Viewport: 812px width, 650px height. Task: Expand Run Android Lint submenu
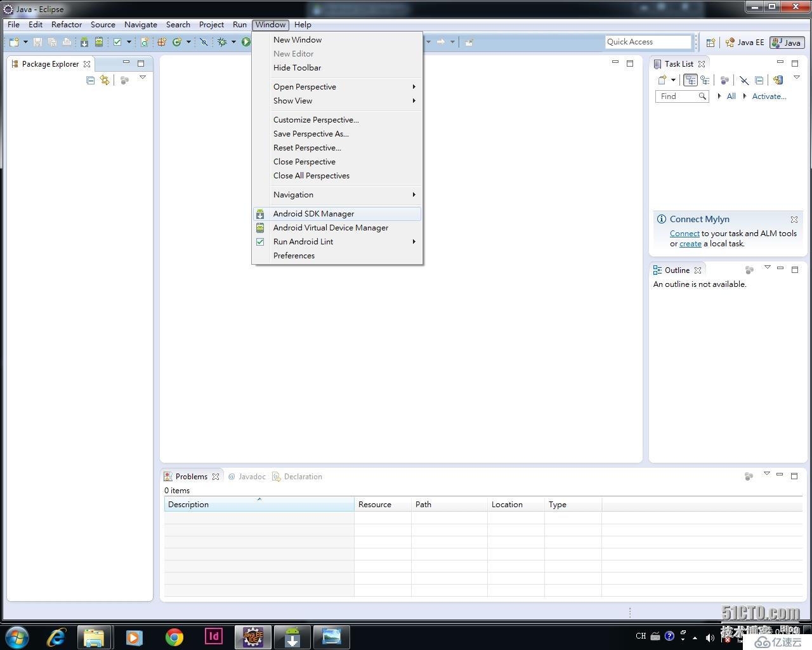[x=337, y=241]
